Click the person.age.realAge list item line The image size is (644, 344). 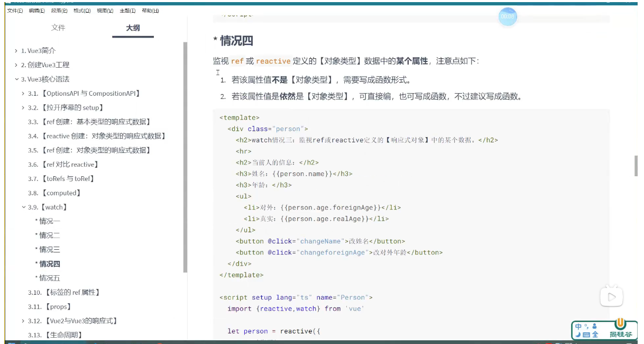point(316,219)
